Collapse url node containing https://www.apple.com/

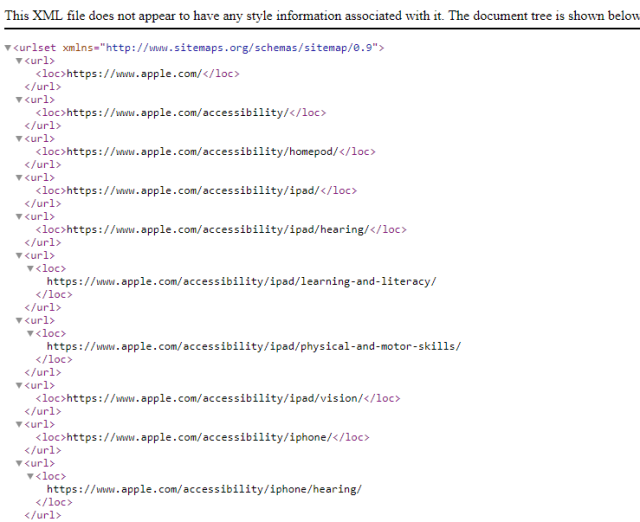pos(19,61)
